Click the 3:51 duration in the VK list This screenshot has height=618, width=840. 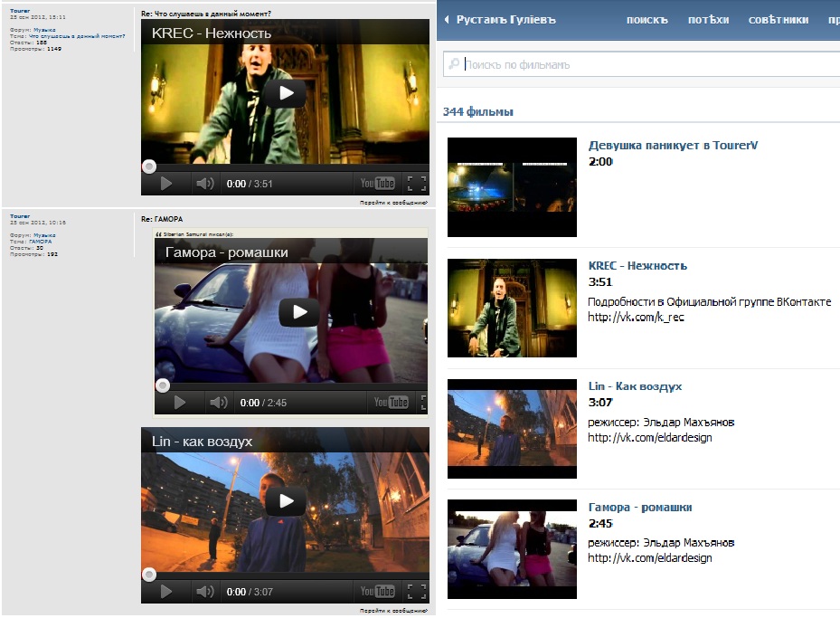[x=600, y=282]
